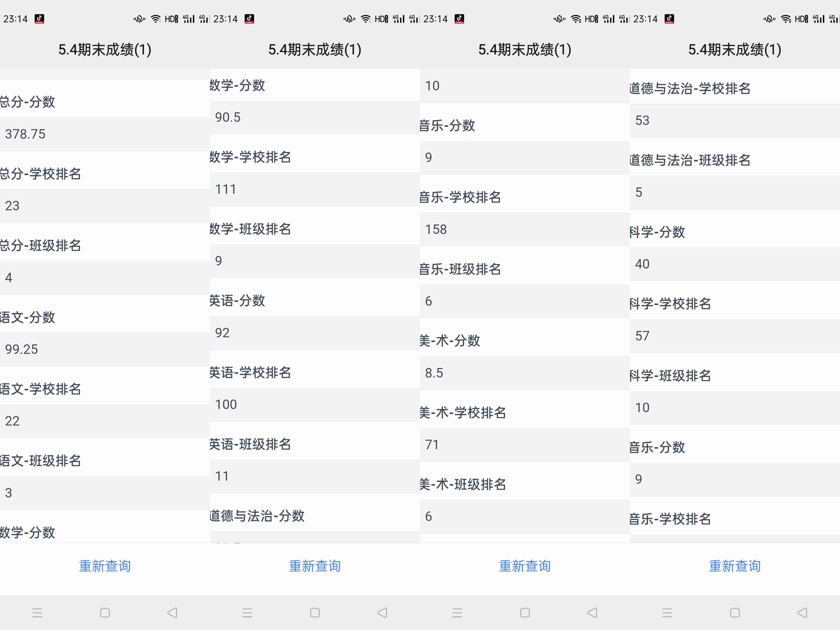Select the 音乐-班级排名 label
The image size is (840, 630).
(460, 269)
